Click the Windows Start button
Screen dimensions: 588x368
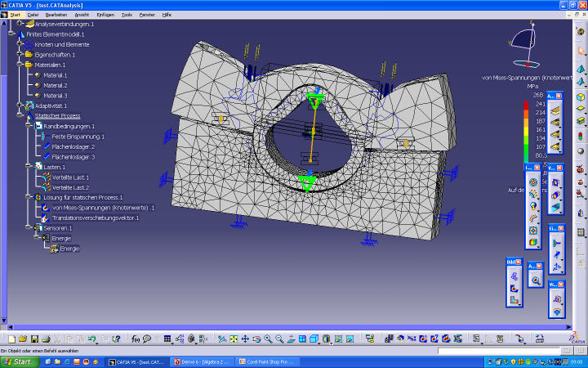[20, 362]
